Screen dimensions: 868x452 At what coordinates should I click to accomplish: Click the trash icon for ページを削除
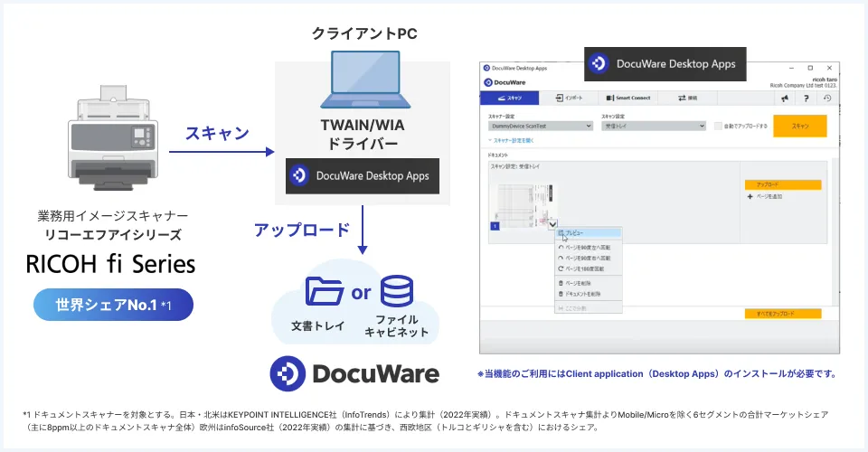click(x=561, y=283)
